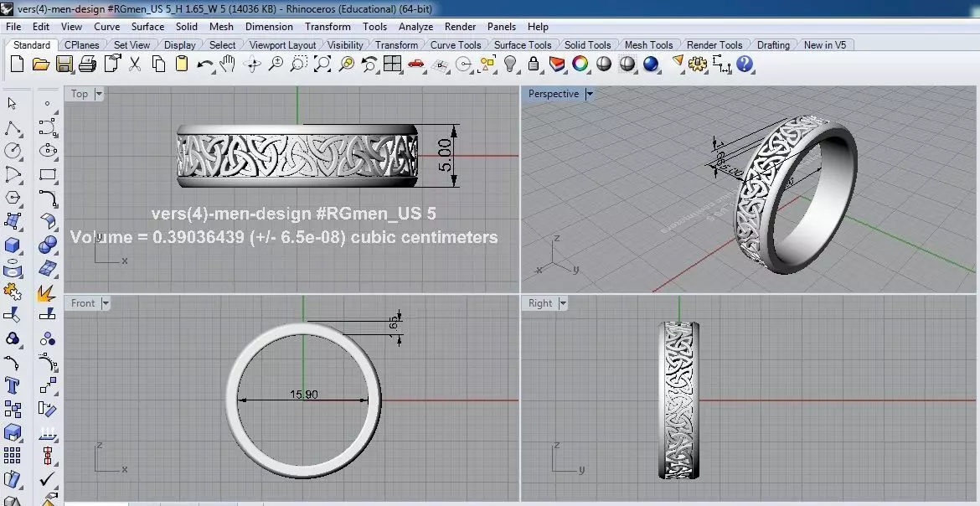The image size is (980, 506).
Task: Switch to the Visibility toolbar tab
Action: (345, 45)
